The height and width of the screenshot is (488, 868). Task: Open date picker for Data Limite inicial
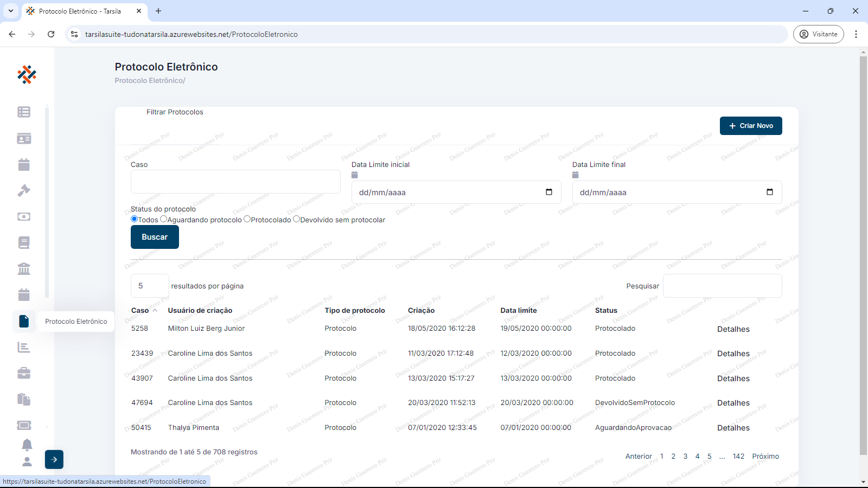548,192
